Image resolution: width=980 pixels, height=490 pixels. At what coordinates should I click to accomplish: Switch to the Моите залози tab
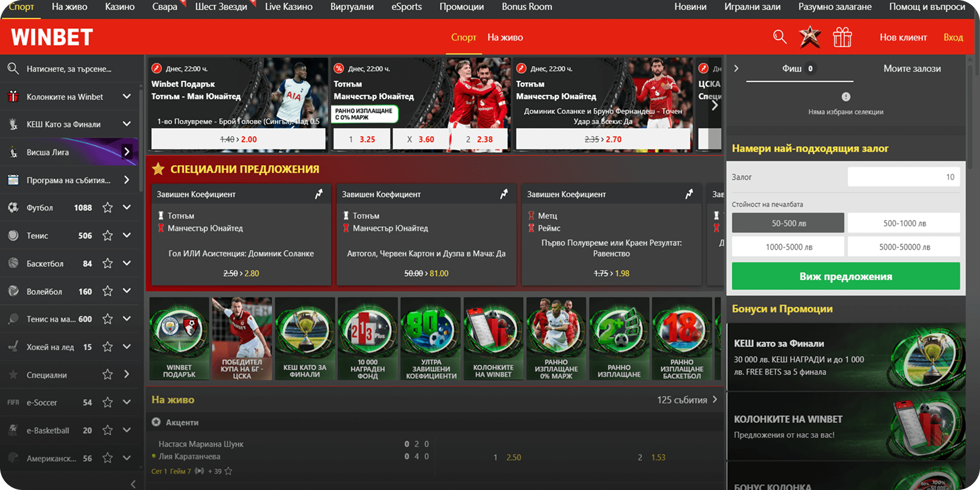coord(912,68)
